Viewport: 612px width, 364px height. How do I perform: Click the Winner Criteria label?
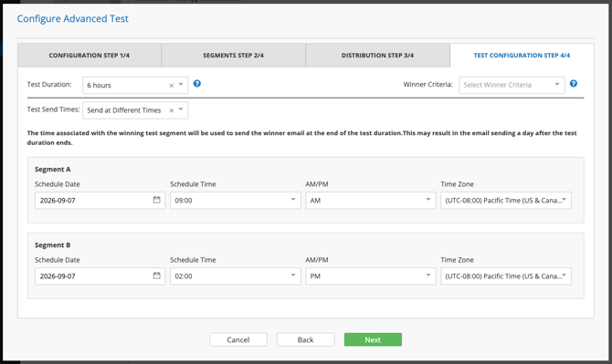click(x=427, y=84)
